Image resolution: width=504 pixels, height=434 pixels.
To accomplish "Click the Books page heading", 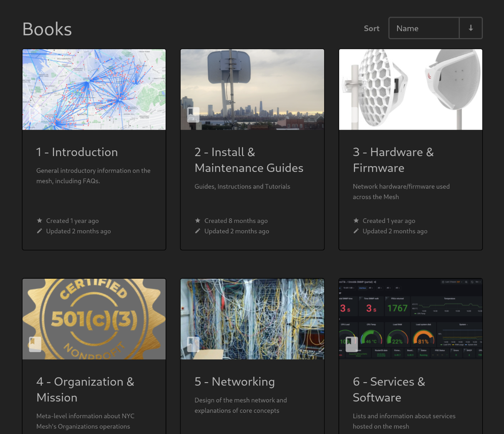I will point(47,29).
